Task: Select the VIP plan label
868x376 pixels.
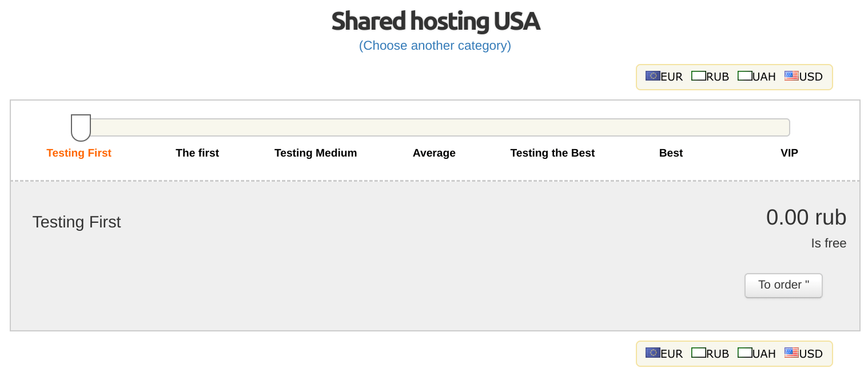Action: click(x=789, y=153)
